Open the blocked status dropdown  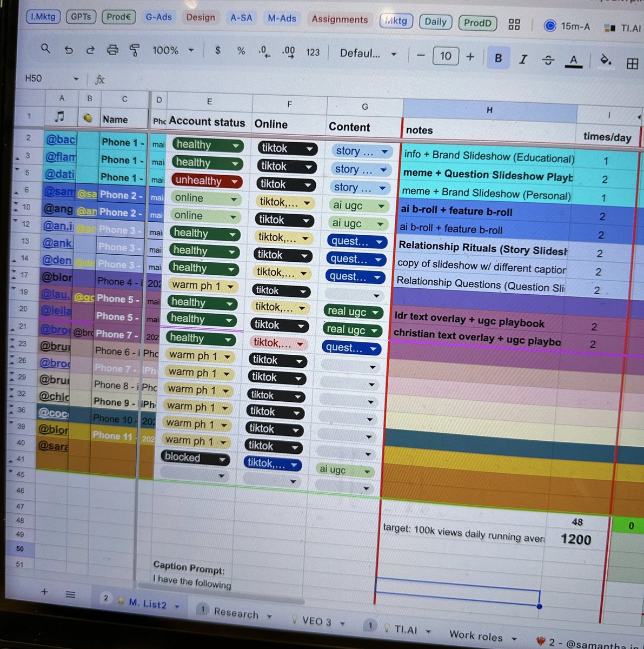point(195,458)
